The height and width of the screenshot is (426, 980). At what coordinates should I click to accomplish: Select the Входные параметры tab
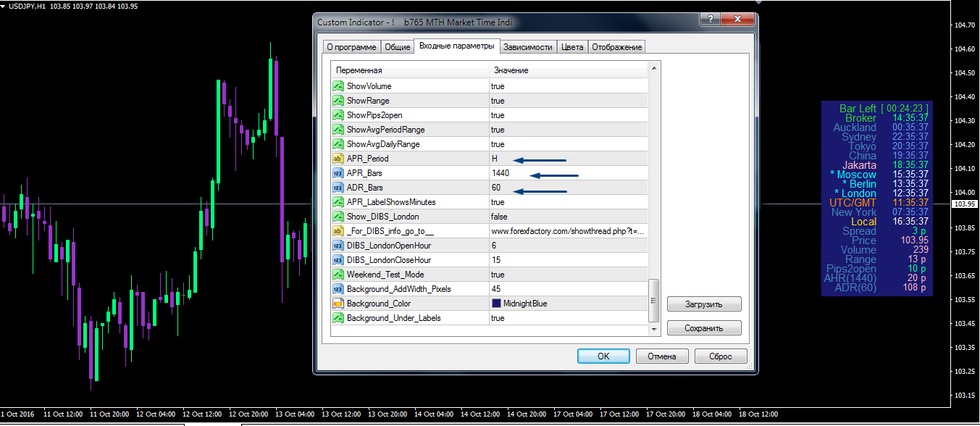457,46
